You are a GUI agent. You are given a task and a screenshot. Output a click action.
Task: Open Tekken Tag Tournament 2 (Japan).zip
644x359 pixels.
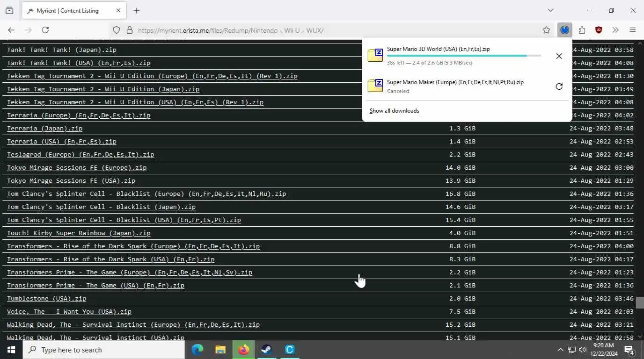[x=103, y=89]
